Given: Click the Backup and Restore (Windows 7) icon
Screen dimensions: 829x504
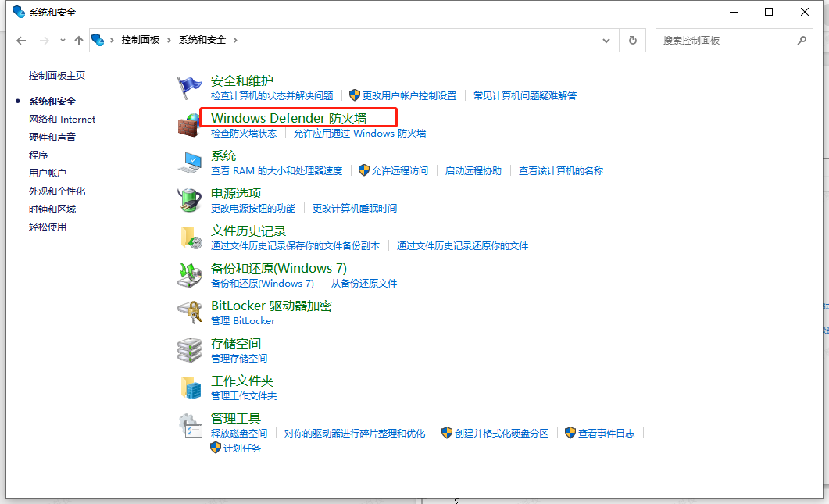Looking at the screenshot, I should click(x=189, y=276).
